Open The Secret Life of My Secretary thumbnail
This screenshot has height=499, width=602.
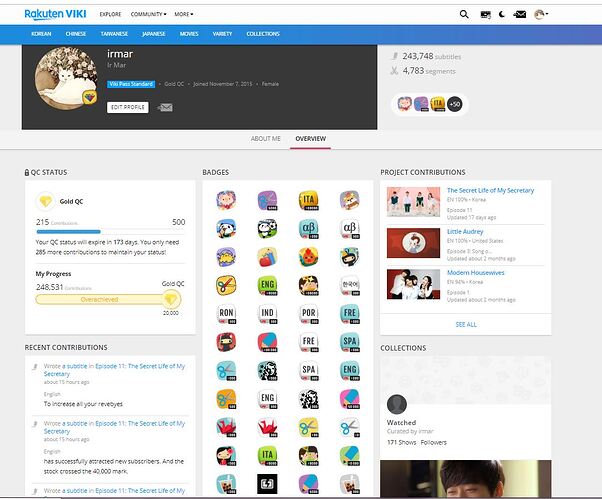click(414, 202)
